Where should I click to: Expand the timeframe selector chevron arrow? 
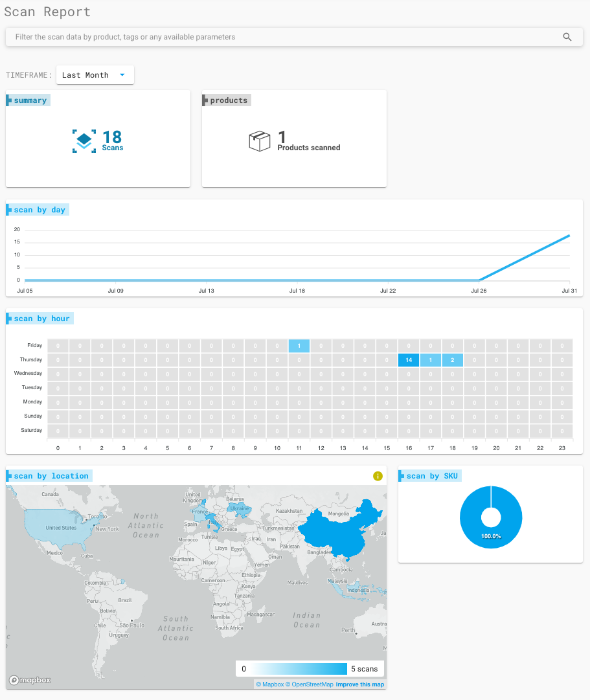point(123,74)
